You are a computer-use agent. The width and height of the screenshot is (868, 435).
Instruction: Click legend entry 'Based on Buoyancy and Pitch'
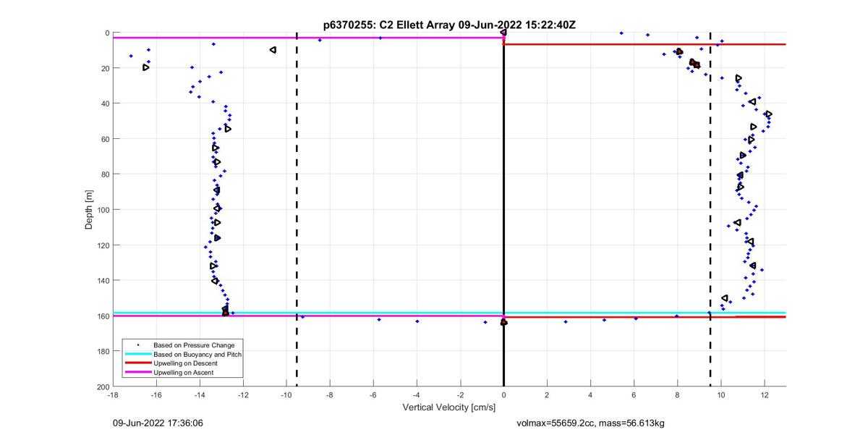coord(197,355)
